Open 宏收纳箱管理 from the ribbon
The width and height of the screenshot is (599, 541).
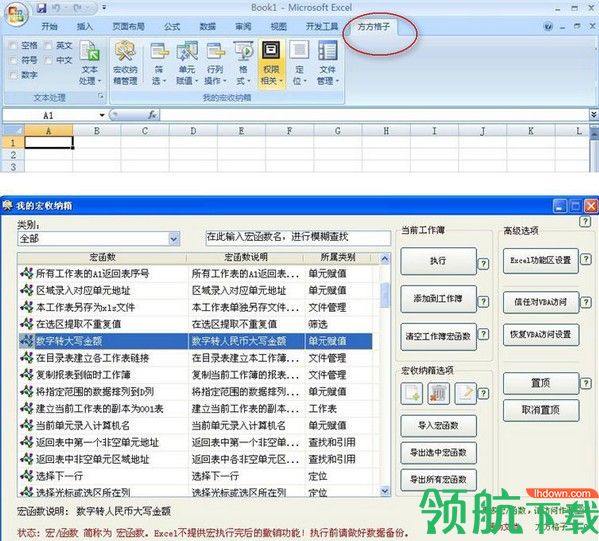tap(125, 63)
